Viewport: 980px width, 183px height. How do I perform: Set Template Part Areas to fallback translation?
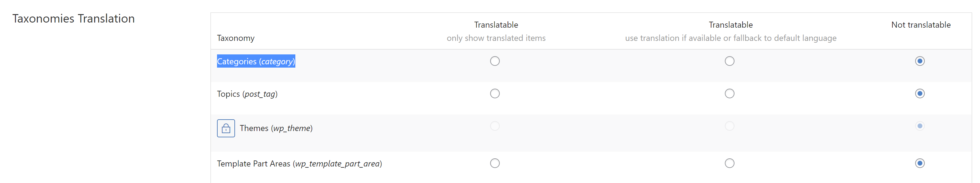pyautogui.click(x=729, y=163)
